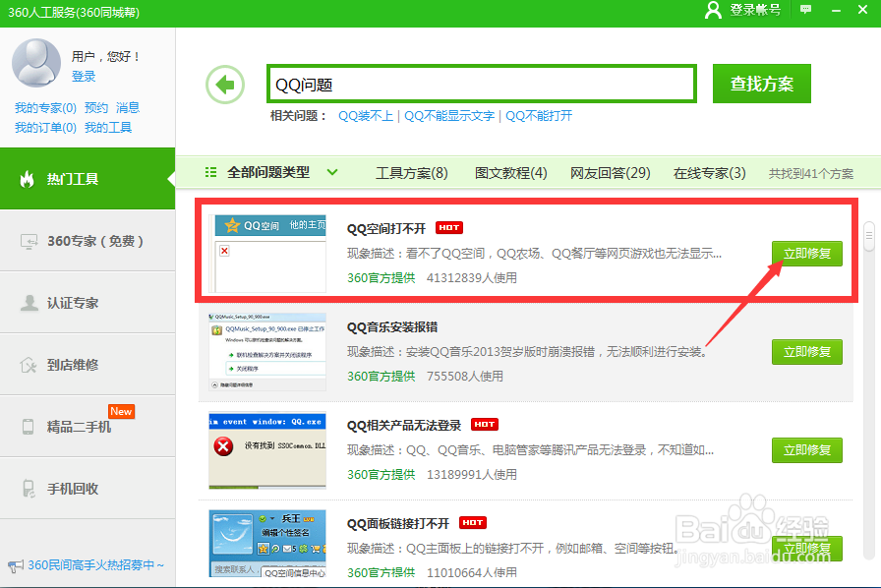
Task: Click the 登录 link under the greeting
Action: 84,77
